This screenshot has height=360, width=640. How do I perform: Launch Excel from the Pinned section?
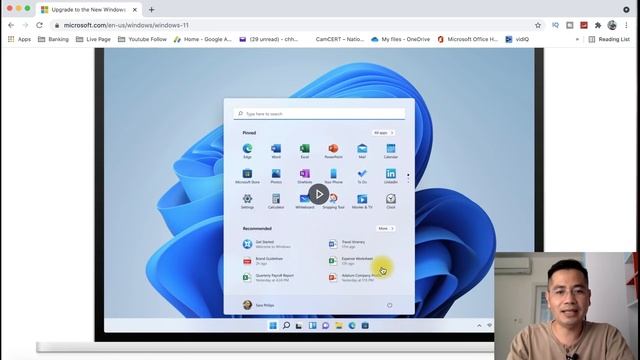(x=304, y=151)
